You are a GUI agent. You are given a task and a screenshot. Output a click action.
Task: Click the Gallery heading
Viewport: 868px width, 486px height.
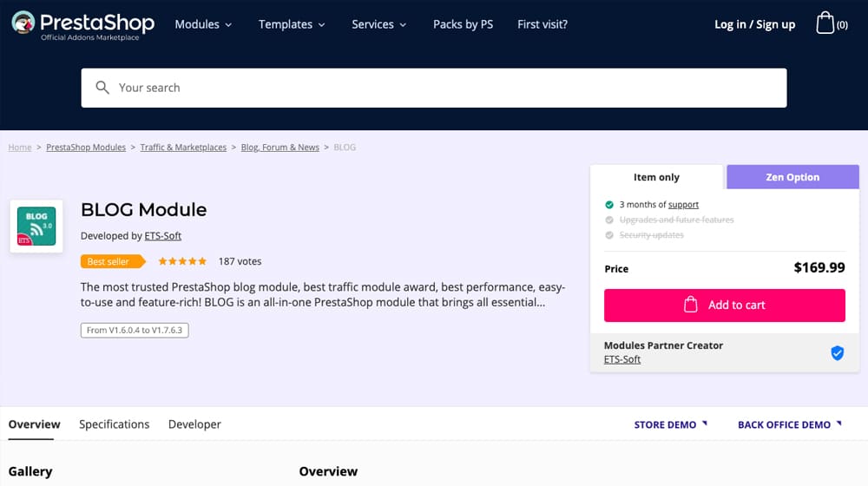30,471
